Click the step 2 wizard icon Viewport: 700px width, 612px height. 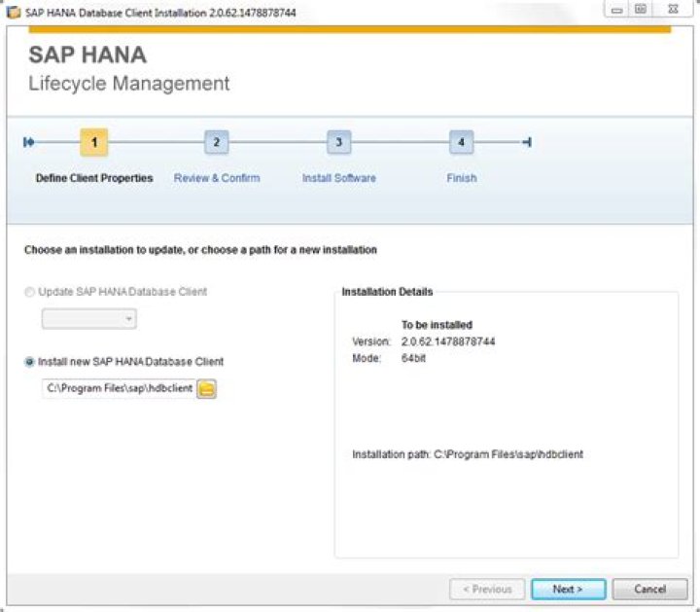[216, 142]
